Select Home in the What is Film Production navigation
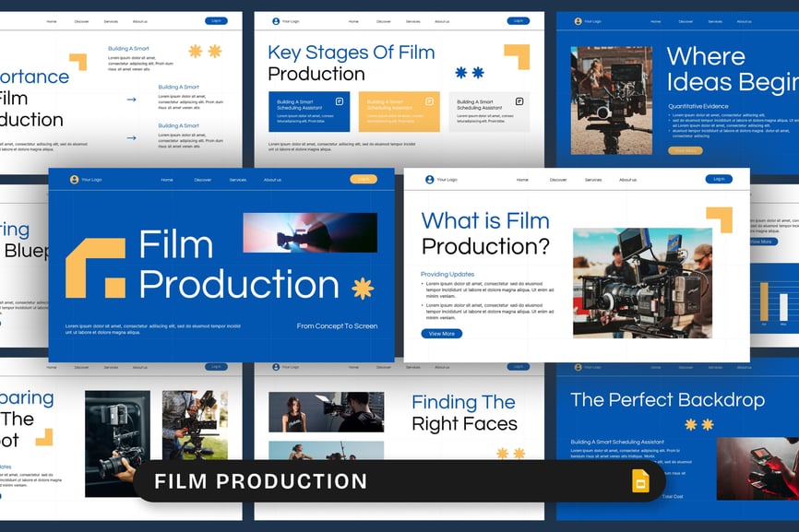 [x=522, y=180]
